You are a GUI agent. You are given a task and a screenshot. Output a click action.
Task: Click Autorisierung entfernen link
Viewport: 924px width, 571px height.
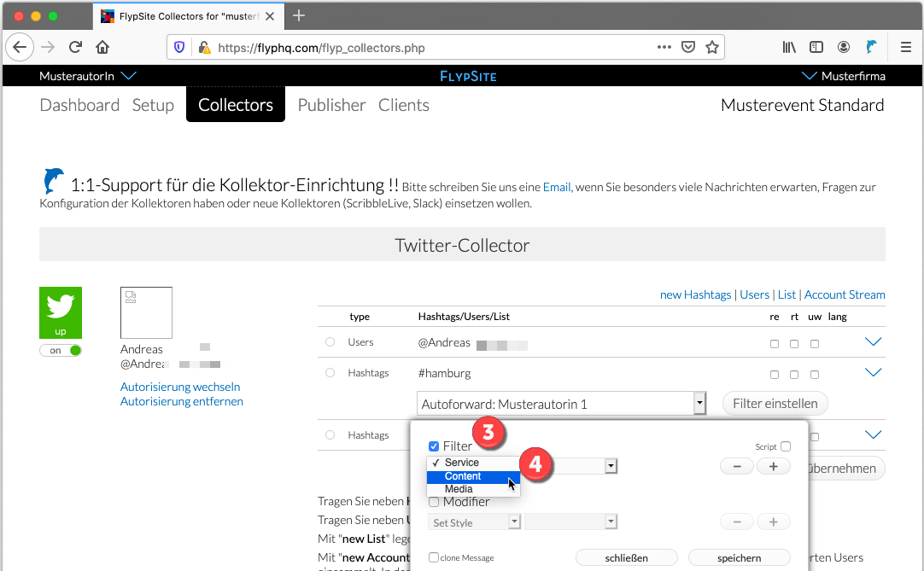click(x=182, y=401)
